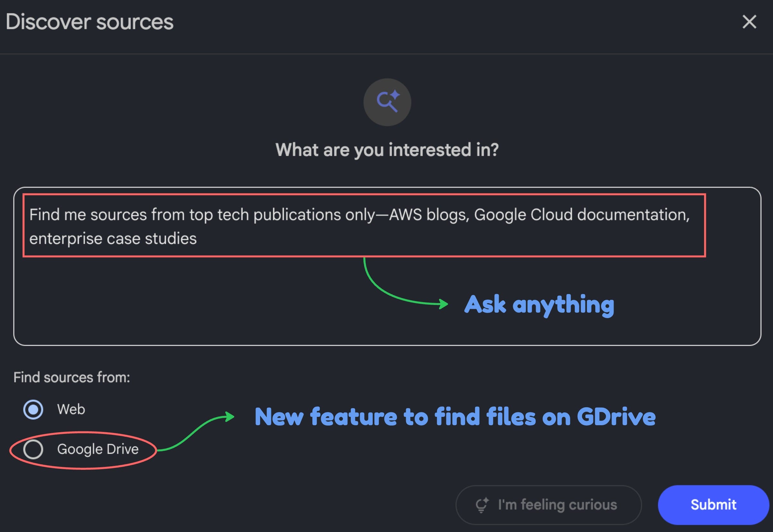Click the sparkle search magnifier icon
The image size is (773, 532).
pos(387,102)
